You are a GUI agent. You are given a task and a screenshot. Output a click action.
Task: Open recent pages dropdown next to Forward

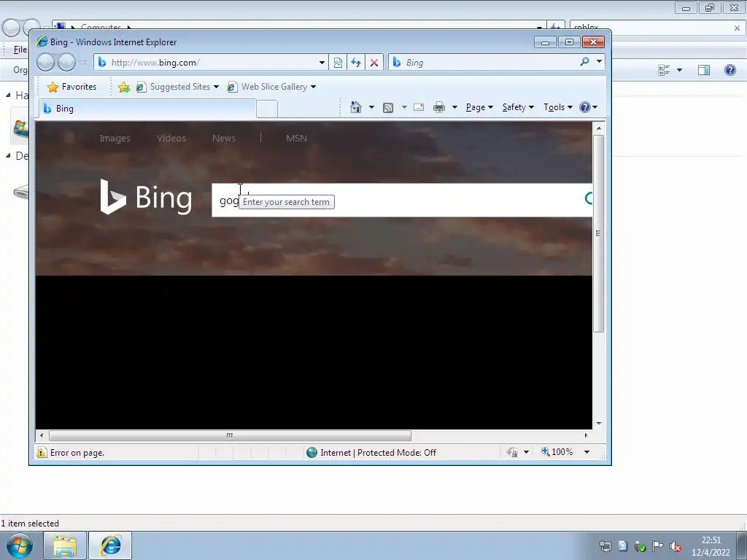(83, 63)
